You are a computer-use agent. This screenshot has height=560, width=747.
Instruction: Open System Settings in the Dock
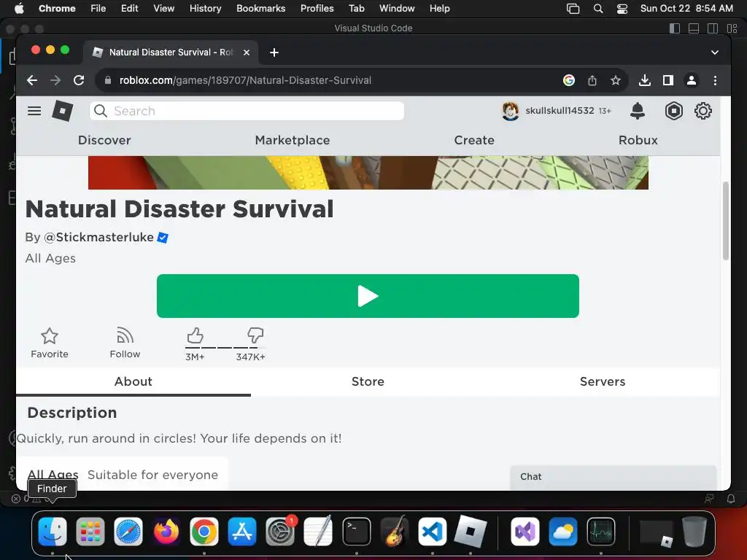click(280, 532)
